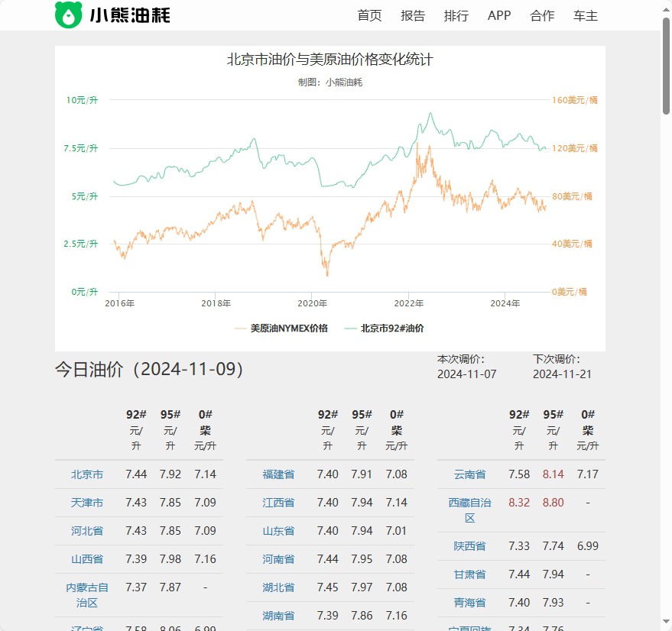Toggle the 北京市92#油价 legend series

394,328
